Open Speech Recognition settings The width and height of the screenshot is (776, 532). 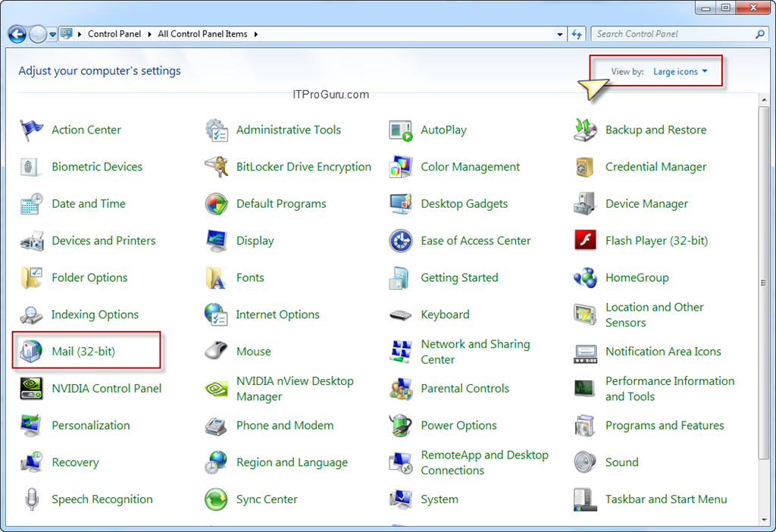(x=102, y=499)
